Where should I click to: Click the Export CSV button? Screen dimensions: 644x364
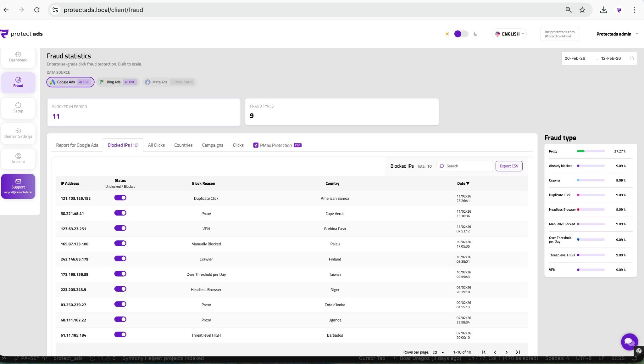[x=508, y=166]
